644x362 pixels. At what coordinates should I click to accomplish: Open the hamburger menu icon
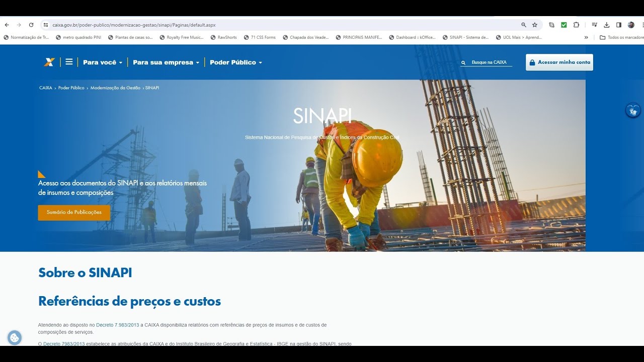[x=69, y=62]
